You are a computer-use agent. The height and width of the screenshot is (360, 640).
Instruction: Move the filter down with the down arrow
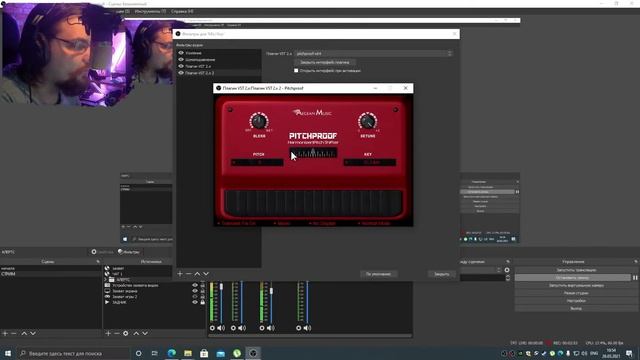(206, 273)
